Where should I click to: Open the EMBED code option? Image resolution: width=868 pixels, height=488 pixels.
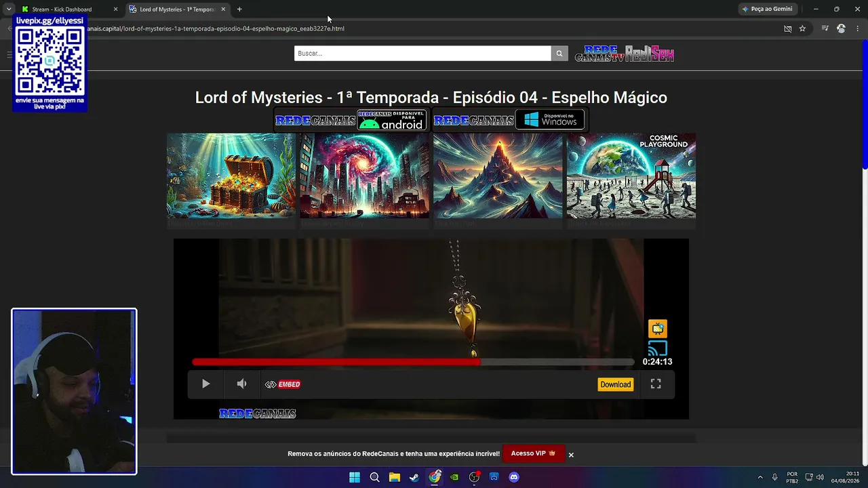click(283, 384)
